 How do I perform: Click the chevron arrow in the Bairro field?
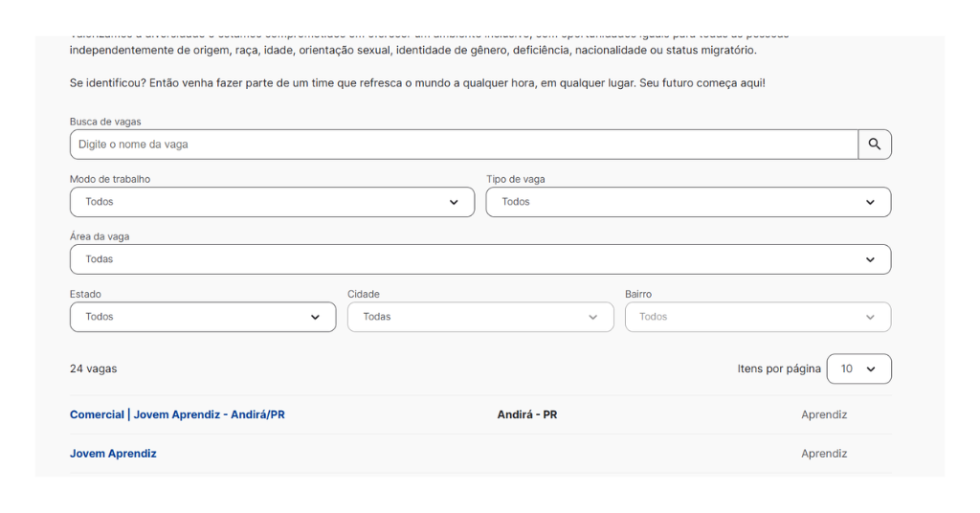point(870,317)
